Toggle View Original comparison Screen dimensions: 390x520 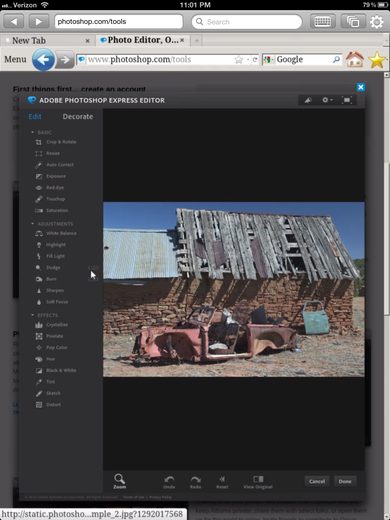pyautogui.click(x=258, y=482)
